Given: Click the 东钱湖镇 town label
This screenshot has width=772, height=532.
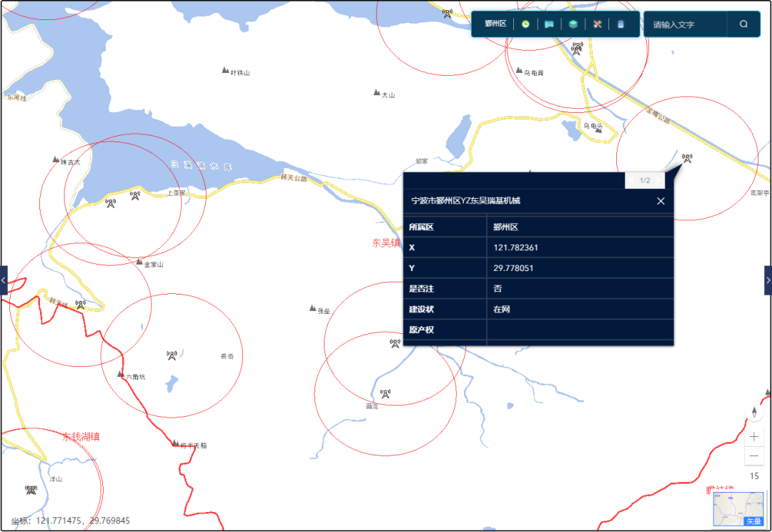Looking at the screenshot, I should 81,436.
